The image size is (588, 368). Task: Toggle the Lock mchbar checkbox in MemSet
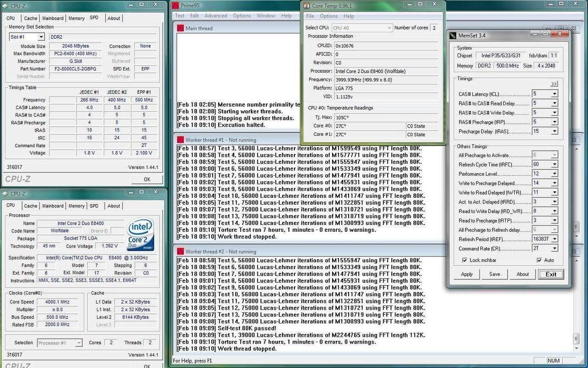pyautogui.click(x=464, y=260)
